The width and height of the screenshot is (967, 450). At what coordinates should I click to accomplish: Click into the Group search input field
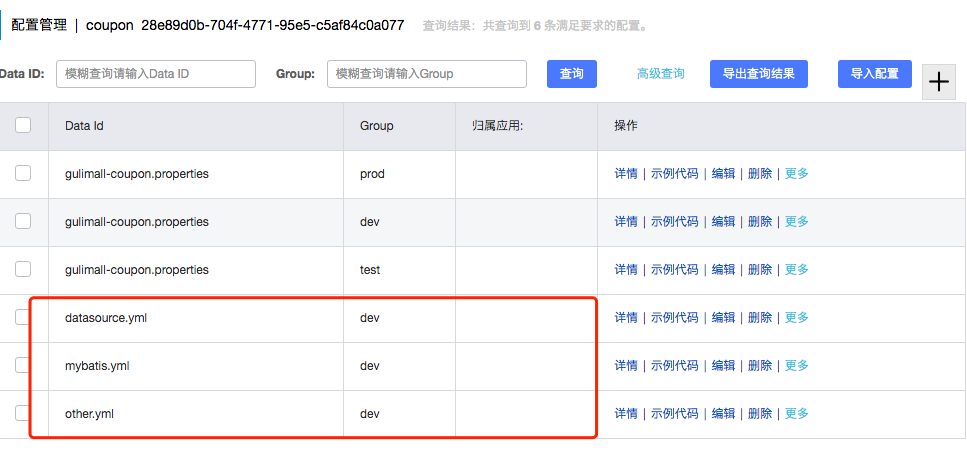pos(427,74)
